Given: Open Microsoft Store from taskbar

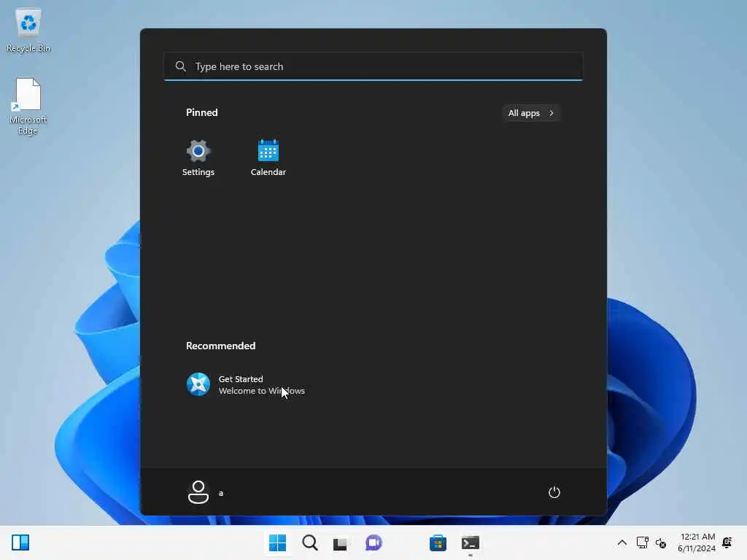Looking at the screenshot, I should tap(438, 542).
